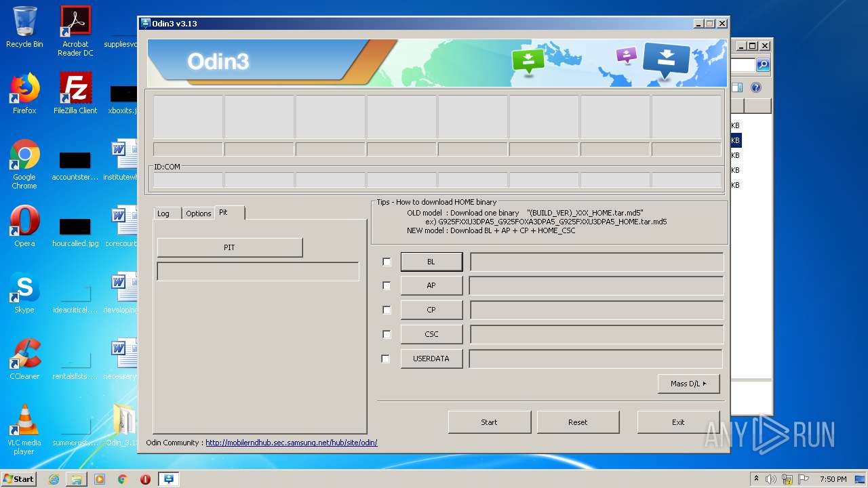This screenshot has width=868, height=488.
Task: Click the CSC file path field
Action: 597,334
